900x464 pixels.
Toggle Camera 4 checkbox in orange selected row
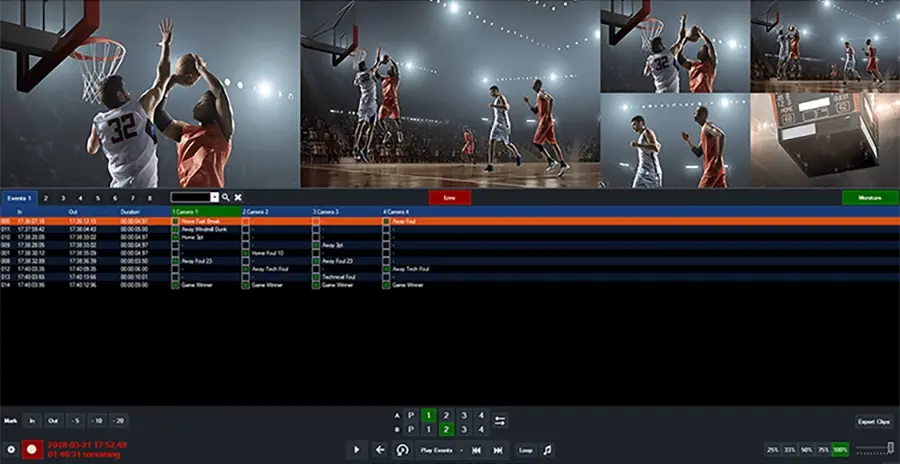(386, 221)
